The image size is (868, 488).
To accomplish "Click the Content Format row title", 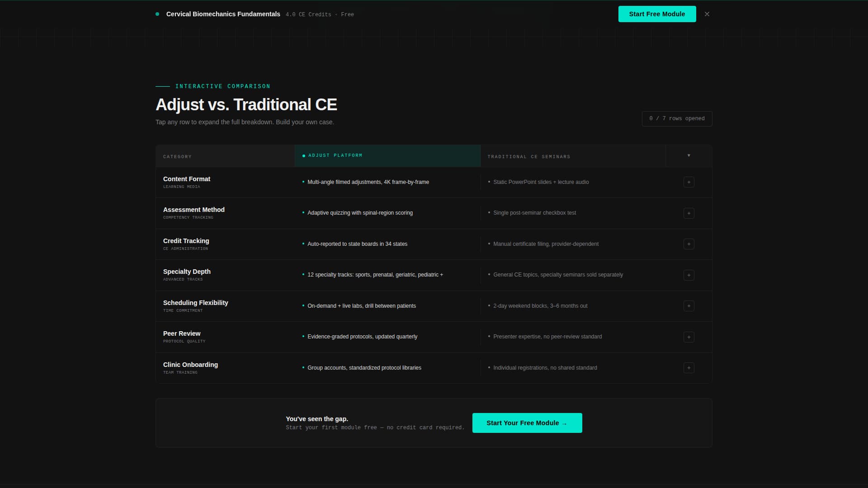I will pyautogui.click(x=187, y=179).
